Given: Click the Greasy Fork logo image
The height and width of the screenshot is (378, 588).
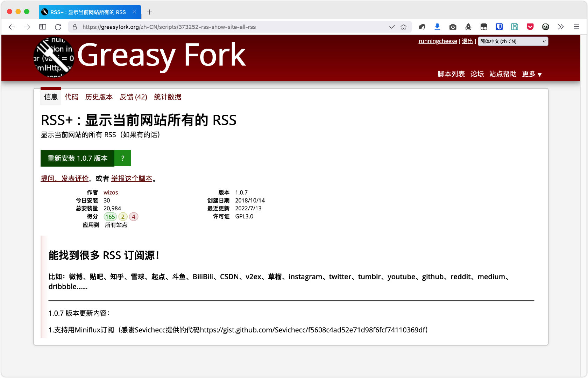Looking at the screenshot, I should click(54, 57).
